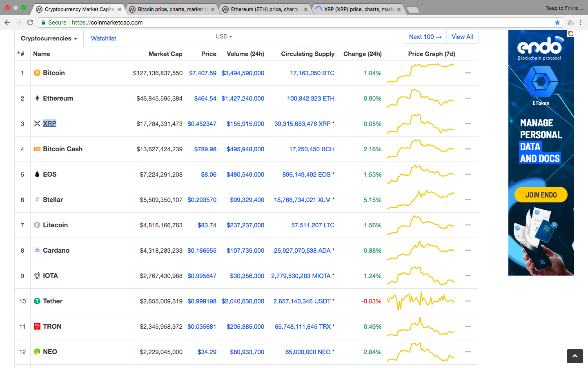Open NEO row more-options dots
588x368 pixels.
tap(468, 352)
